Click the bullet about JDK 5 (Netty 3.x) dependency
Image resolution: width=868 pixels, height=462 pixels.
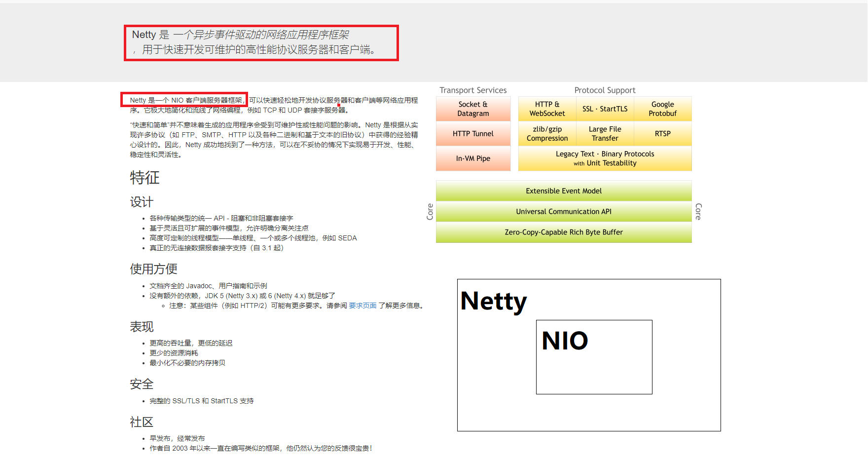(242, 296)
